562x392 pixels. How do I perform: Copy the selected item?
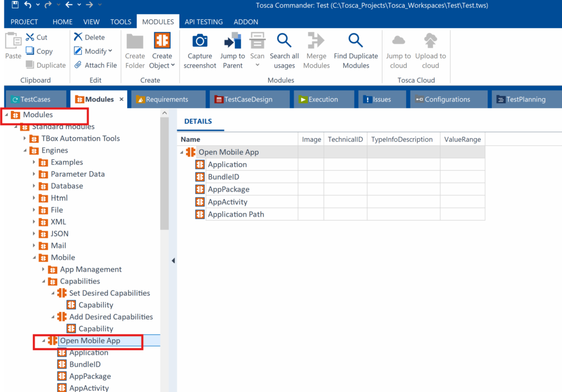pyautogui.click(x=40, y=51)
